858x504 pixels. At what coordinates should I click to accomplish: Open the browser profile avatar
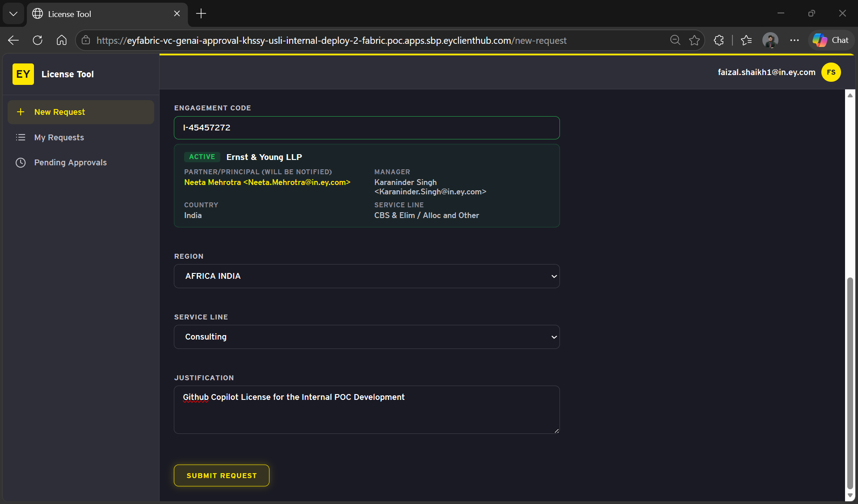[770, 40]
